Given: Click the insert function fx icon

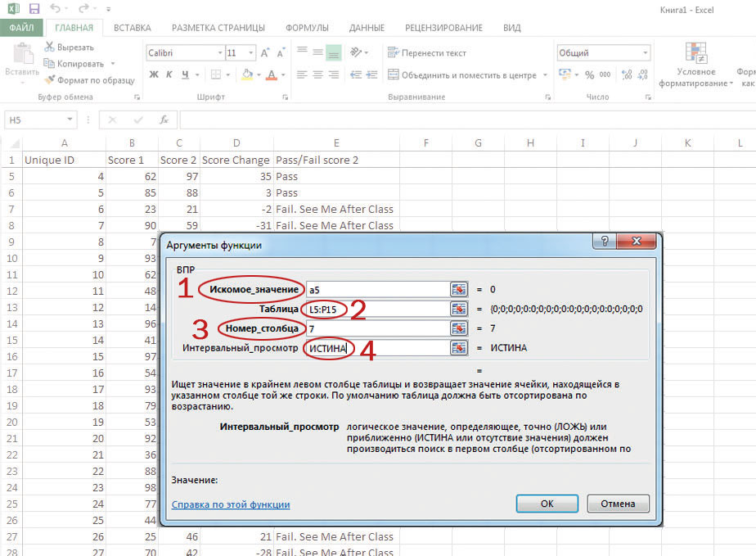Looking at the screenshot, I should 164,120.
